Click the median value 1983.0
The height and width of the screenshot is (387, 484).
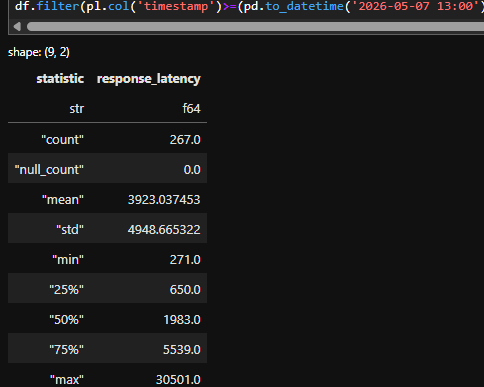point(182,320)
